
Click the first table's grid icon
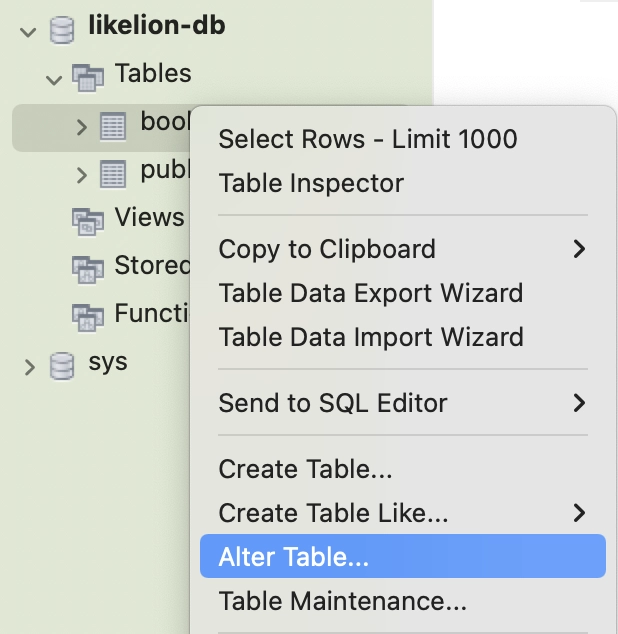113,126
